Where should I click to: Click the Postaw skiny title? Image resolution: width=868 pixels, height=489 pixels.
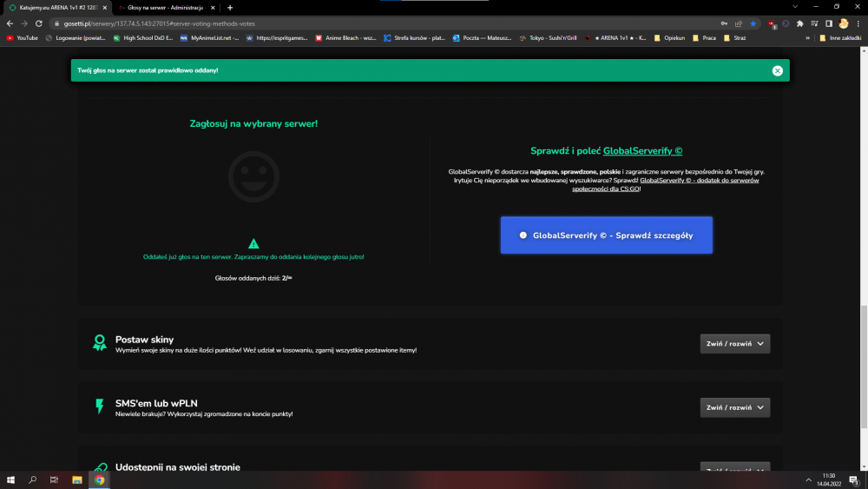click(x=144, y=340)
